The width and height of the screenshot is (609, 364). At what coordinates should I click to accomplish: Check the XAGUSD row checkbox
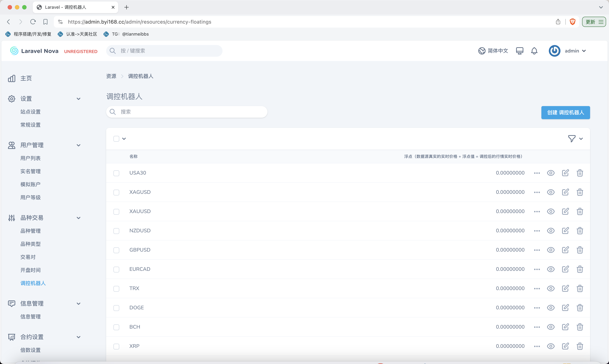pos(116,193)
